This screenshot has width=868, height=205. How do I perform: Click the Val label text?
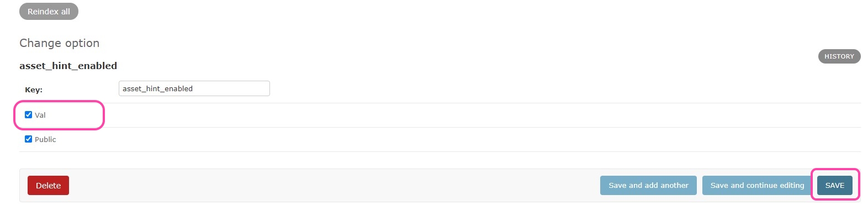click(40, 115)
